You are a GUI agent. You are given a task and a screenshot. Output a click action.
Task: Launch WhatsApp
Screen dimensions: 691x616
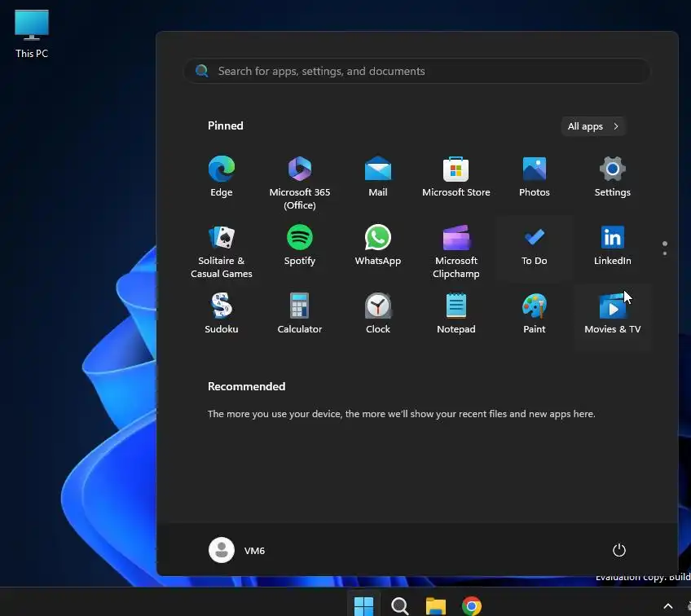coord(377,245)
